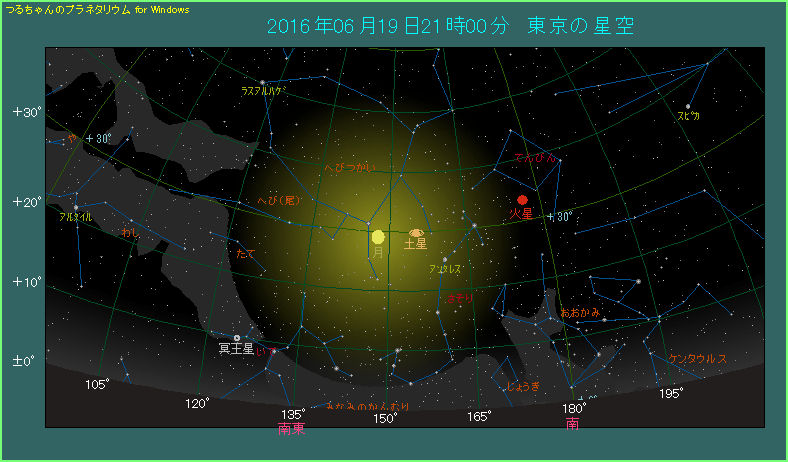788x462 pixels.
Task: Click the へびつかい constellation label
Action: 350,168
